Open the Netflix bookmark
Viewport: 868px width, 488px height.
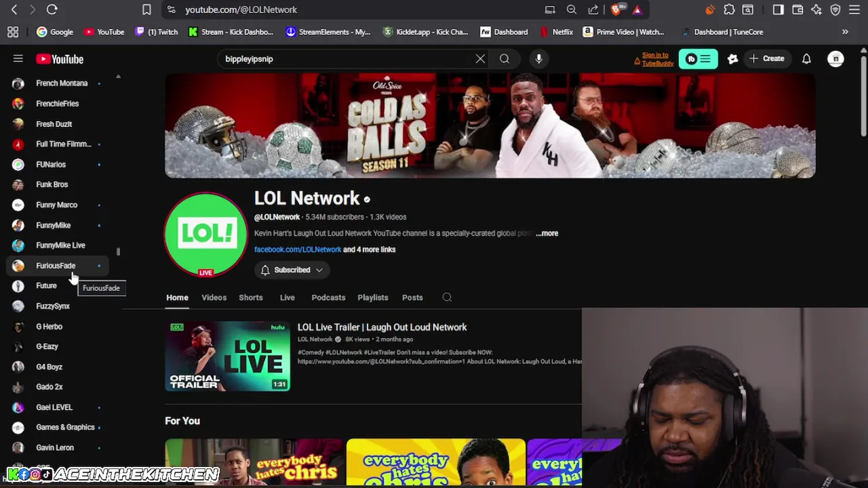tap(556, 32)
